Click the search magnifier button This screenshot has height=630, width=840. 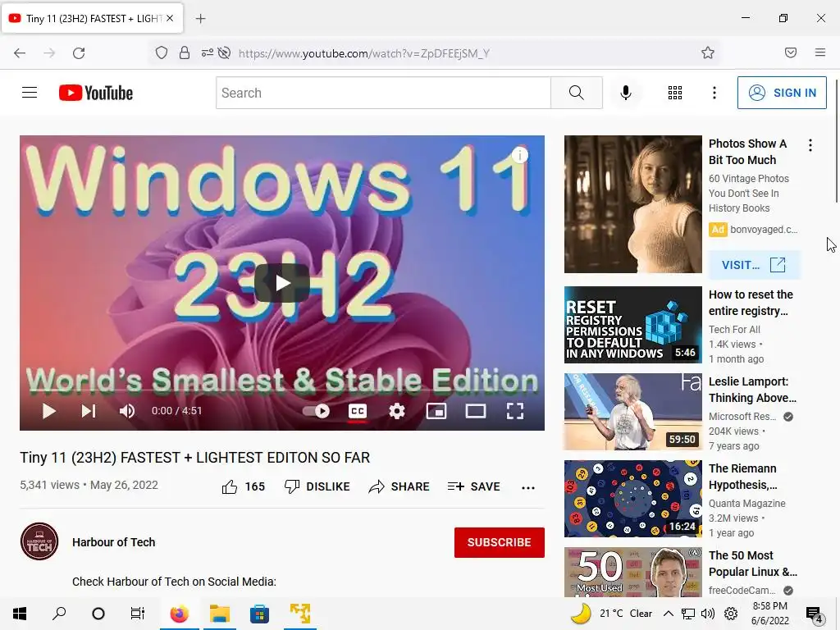tap(577, 93)
